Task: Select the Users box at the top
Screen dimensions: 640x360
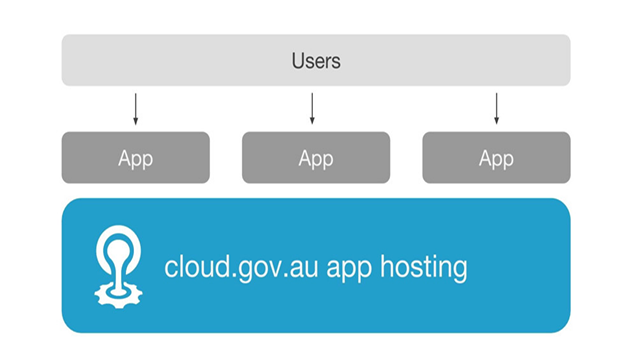Action: 316,60
